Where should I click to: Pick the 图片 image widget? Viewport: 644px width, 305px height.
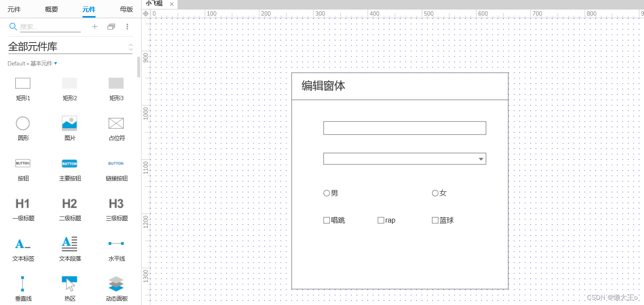point(69,123)
